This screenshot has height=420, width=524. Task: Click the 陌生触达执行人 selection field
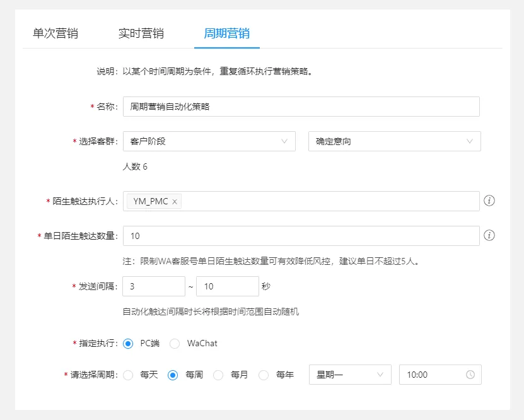[x=301, y=201]
